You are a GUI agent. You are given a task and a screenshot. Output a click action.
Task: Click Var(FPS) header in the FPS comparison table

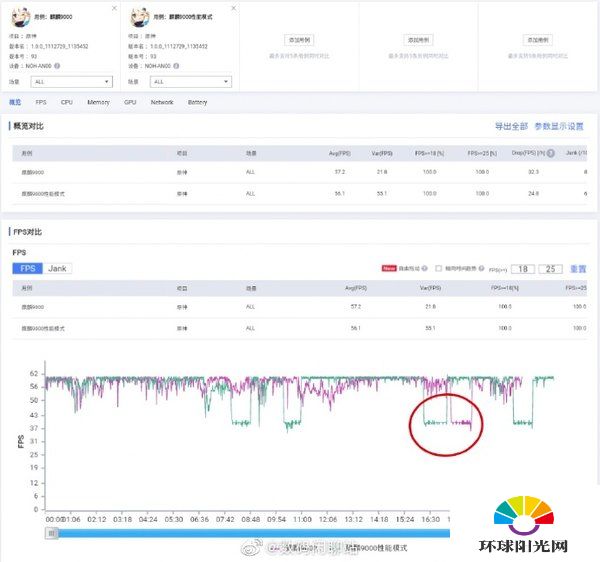[430, 288]
